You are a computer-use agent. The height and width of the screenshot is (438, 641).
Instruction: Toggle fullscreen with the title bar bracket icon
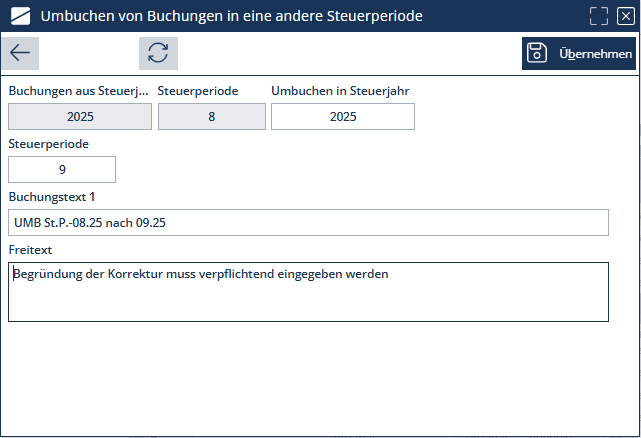point(599,16)
